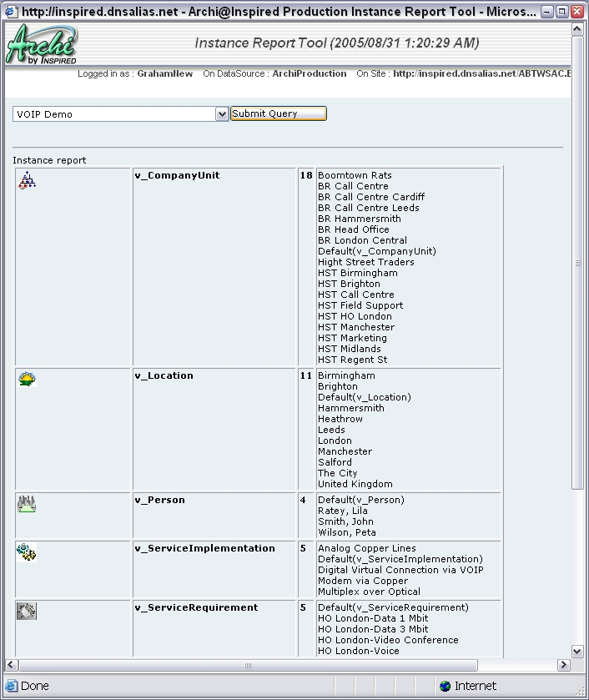Click the v_Location landscape icon

[x=27, y=380]
